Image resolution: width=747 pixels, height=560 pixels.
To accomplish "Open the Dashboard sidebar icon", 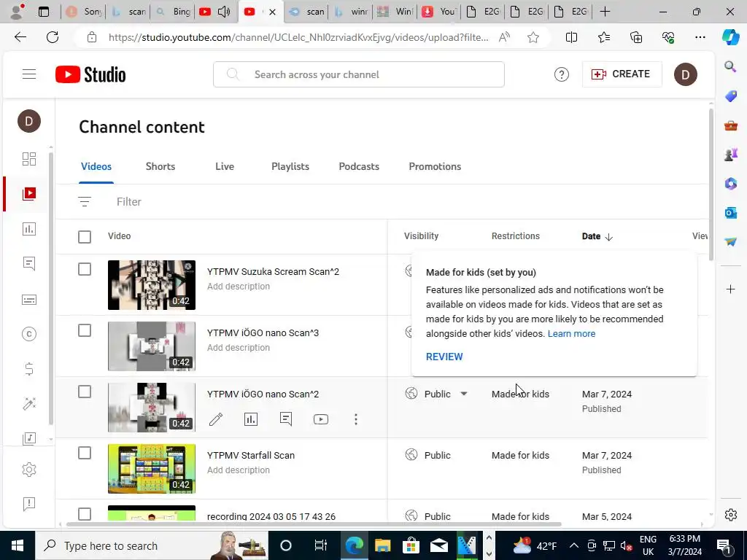I will pos(29,158).
